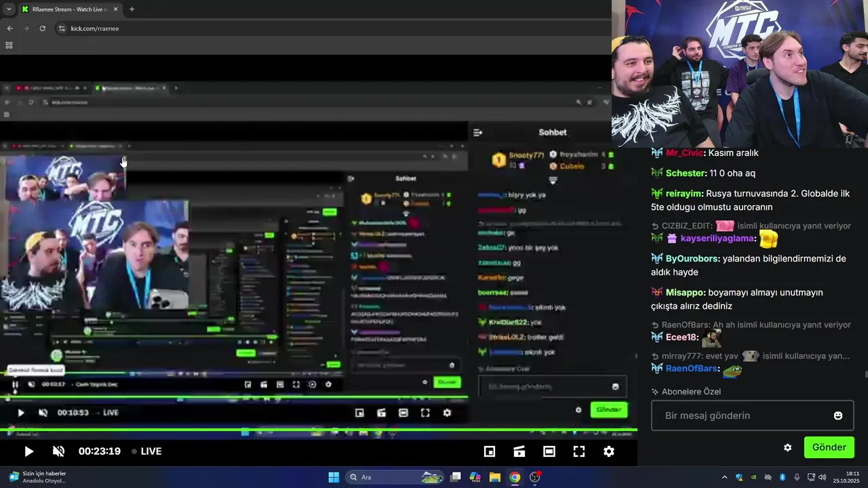Go forward in the browser

(26, 28)
